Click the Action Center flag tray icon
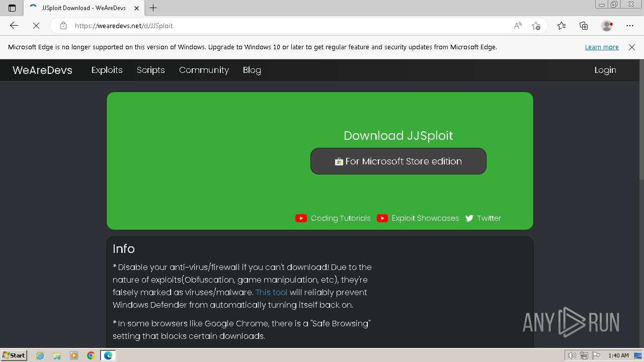This screenshot has height=362, width=644. coord(596,355)
